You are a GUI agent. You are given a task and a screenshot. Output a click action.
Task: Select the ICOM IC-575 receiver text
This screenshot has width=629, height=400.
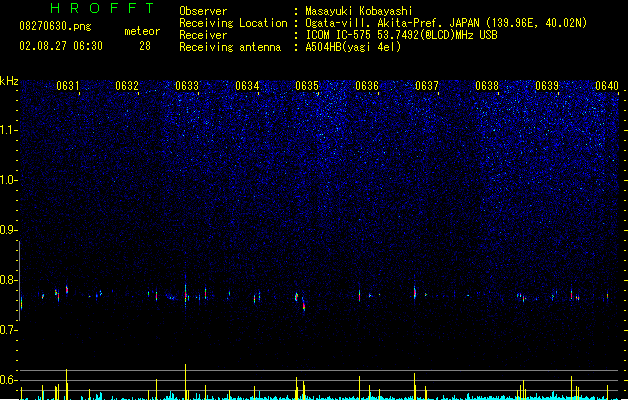tap(402, 35)
